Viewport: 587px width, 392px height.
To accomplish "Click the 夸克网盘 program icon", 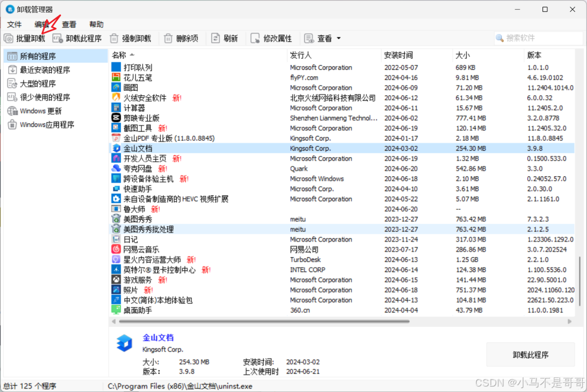I will [x=116, y=169].
